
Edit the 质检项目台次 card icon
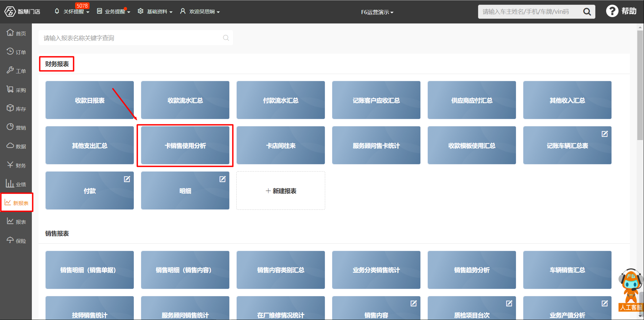click(x=509, y=303)
